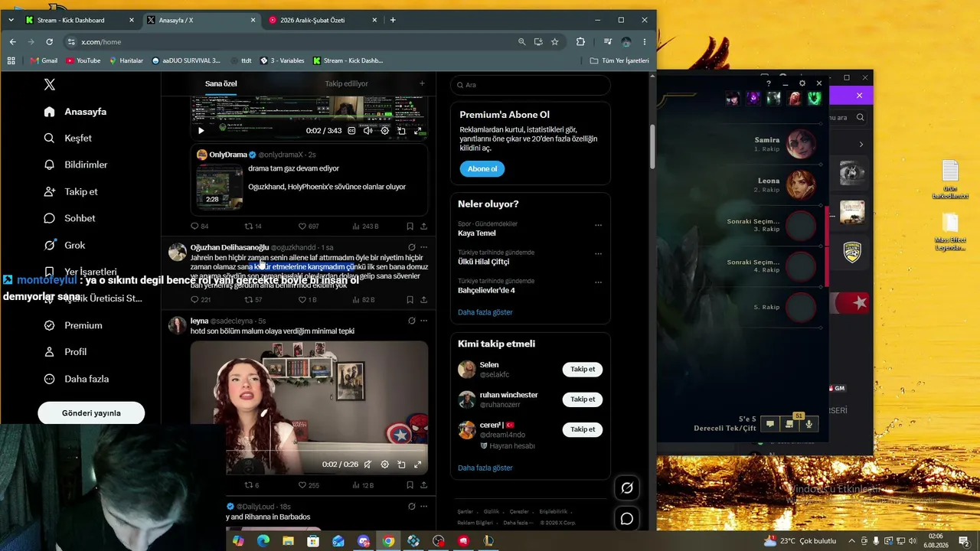Open more menu on DailyLoud's post

[424, 507]
